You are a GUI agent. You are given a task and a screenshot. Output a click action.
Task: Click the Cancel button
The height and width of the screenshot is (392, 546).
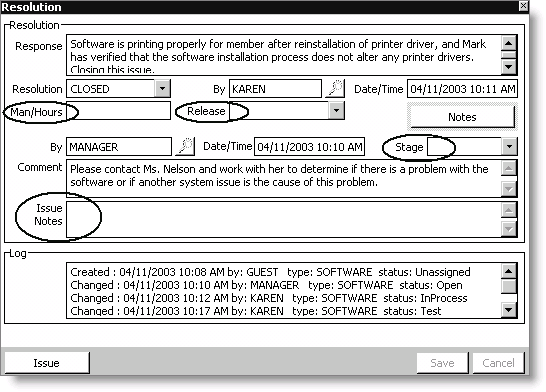click(498, 363)
